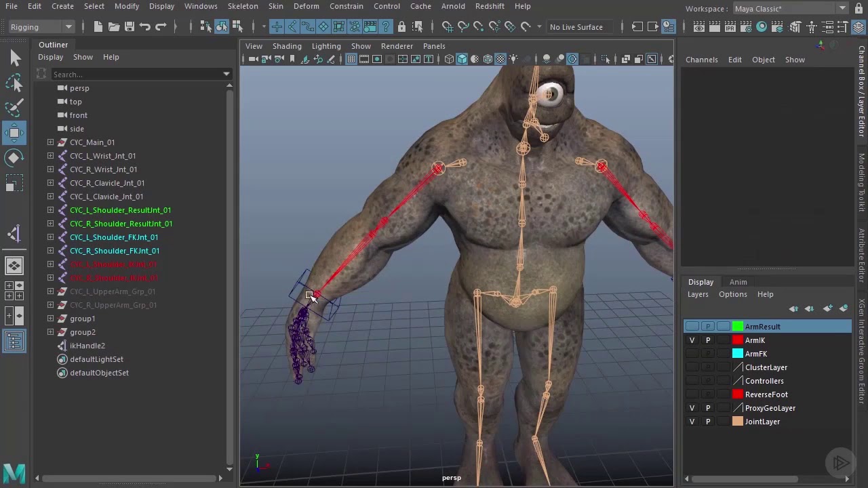868x488 pixels.
Task: Toggle JointLayer visibility V box
Action: point(692,422)
